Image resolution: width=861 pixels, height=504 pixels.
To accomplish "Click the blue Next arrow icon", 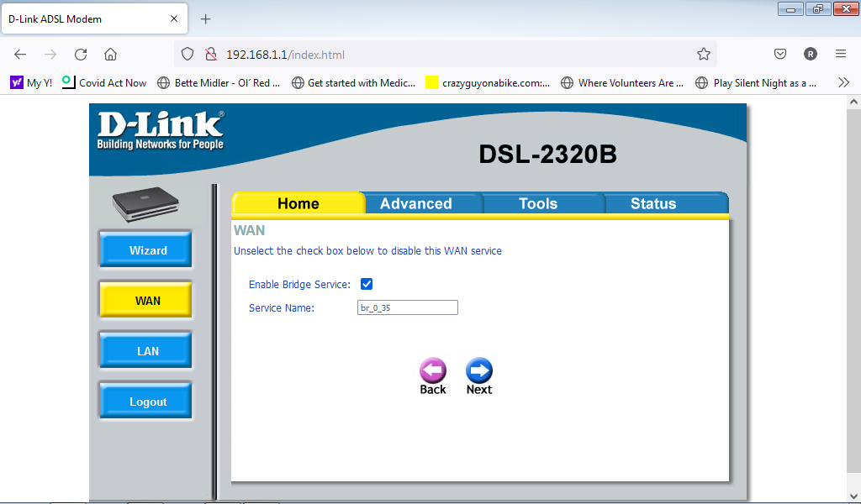I will coord(478,370).
